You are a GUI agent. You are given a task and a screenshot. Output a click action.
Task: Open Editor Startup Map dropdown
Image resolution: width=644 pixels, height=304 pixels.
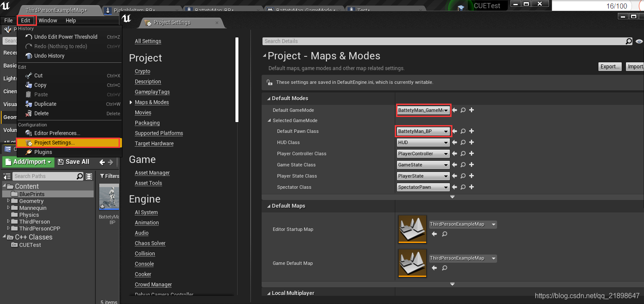463,224
